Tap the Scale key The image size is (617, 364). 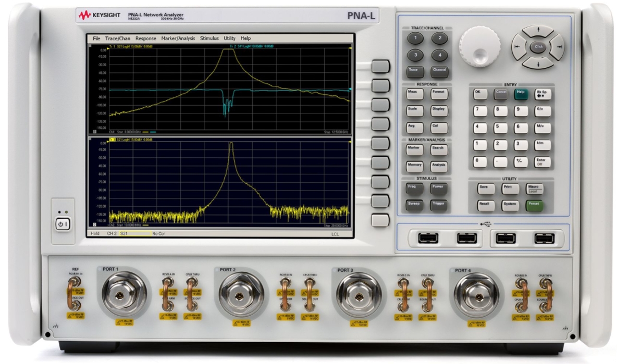point(414,110)
